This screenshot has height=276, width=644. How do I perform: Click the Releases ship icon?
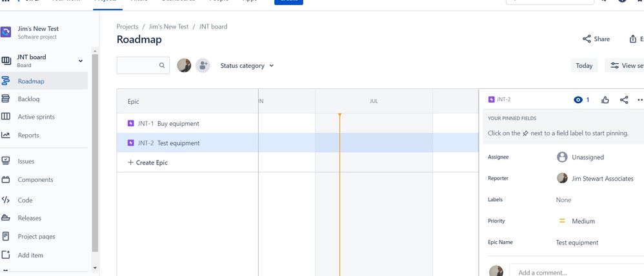coord(6,218)
